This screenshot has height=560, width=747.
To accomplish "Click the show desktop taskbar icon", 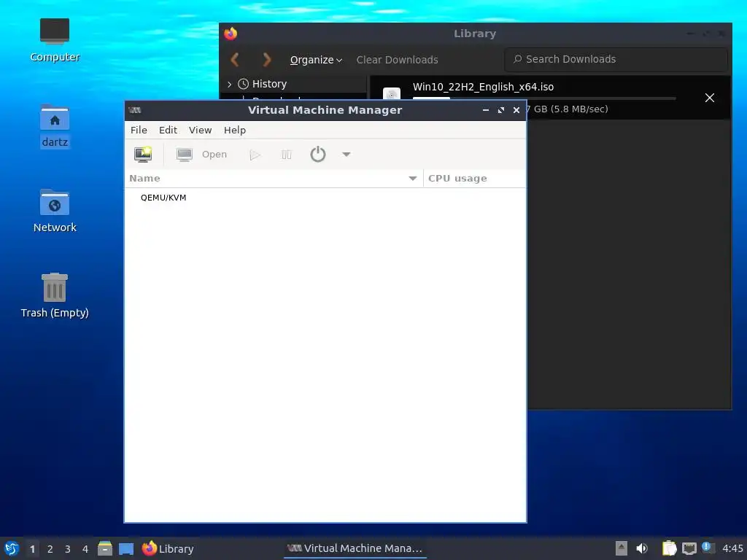I will point(126,548).
